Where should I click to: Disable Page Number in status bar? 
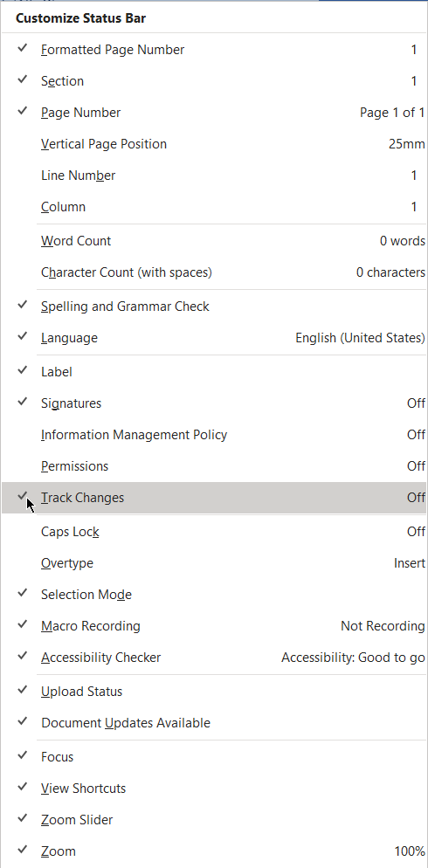coord(214,113)
